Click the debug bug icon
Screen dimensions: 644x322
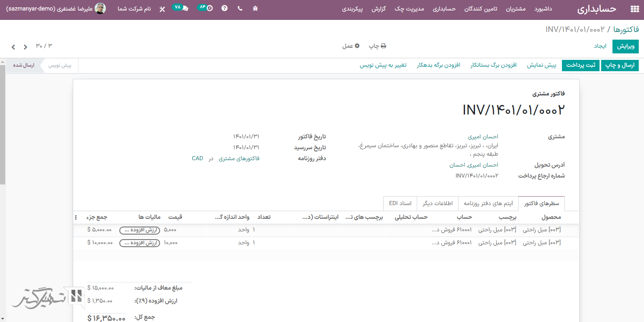coord(255,8)
